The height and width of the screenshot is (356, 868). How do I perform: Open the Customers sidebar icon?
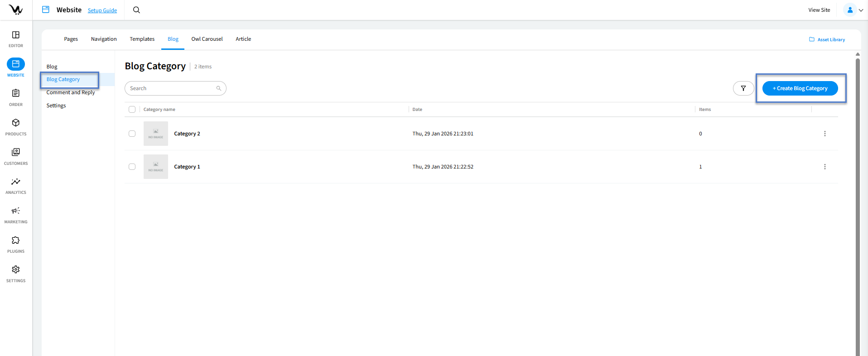coord(16,152)
